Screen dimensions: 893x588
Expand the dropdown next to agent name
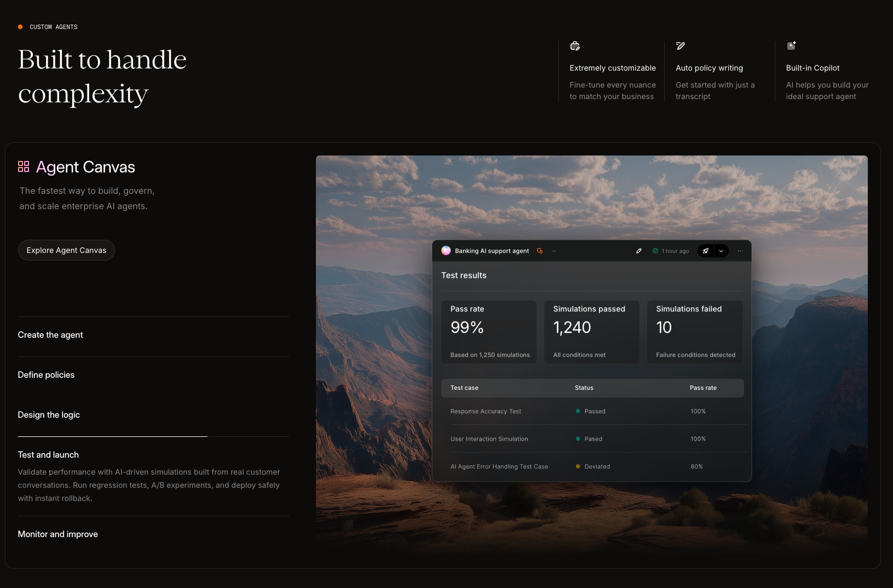(x=554, y=251)
